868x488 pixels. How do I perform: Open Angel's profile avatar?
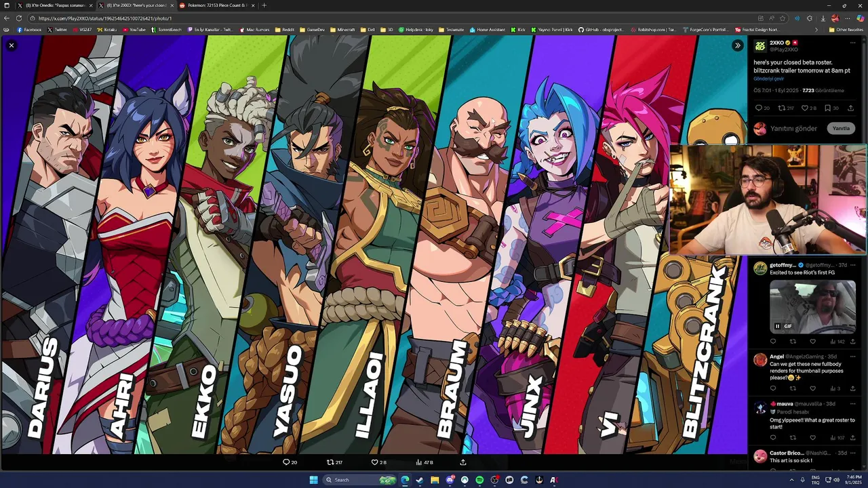click(x=760, y=359)
